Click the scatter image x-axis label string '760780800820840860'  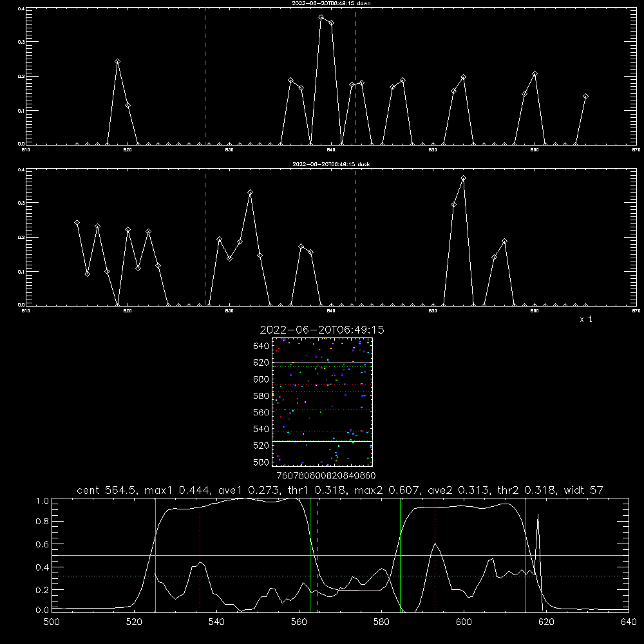click(326, 475)
